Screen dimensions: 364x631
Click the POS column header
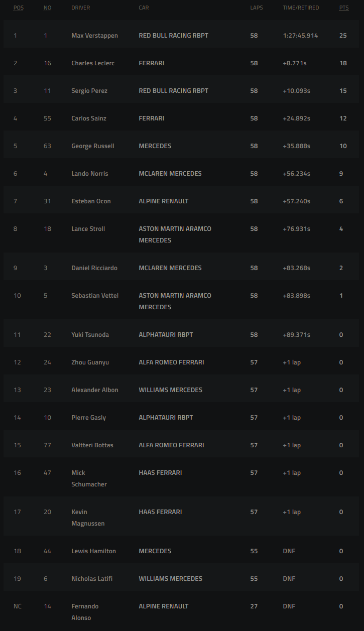coord(19,8)
